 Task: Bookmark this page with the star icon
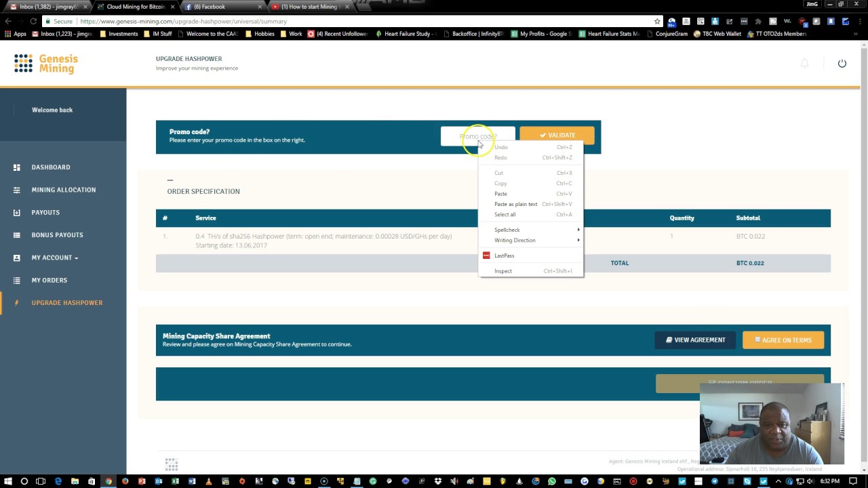coord(656,21)
